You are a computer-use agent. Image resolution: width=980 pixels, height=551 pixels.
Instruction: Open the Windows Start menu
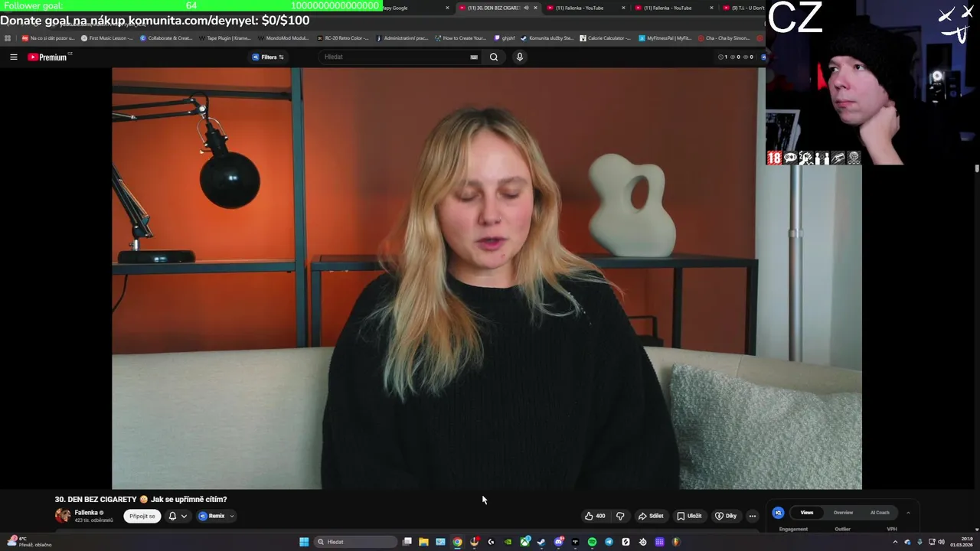click(304, 542)
